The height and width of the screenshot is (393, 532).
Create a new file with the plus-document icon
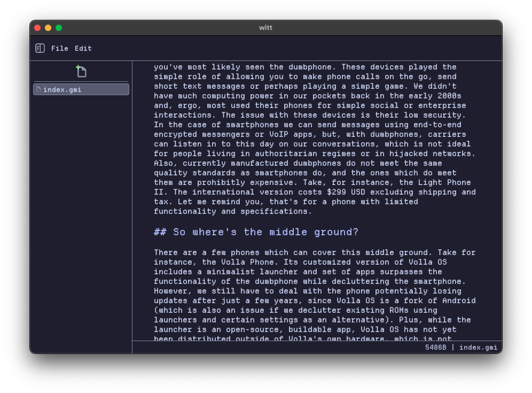(81, 71)
